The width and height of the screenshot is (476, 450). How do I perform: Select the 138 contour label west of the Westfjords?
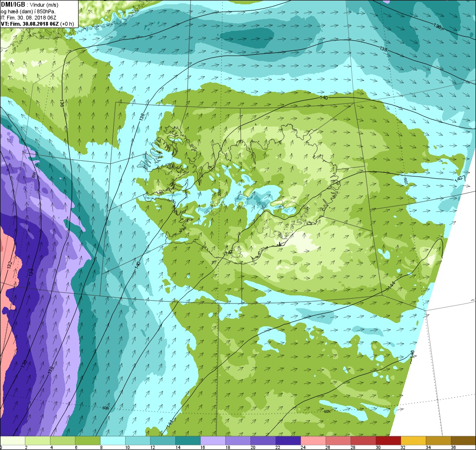click(142, 117)
